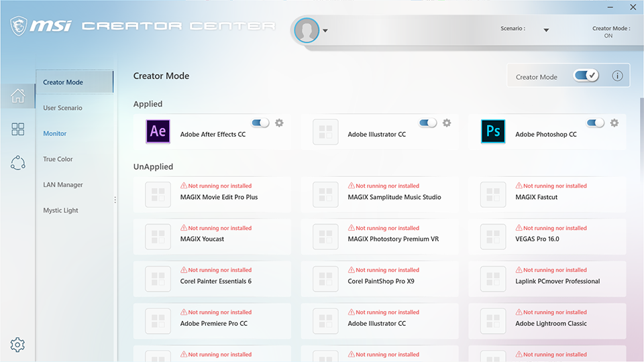
Task: Select MAGIX Movie Edit Pro Plus name
Action: tap(219, 197)
